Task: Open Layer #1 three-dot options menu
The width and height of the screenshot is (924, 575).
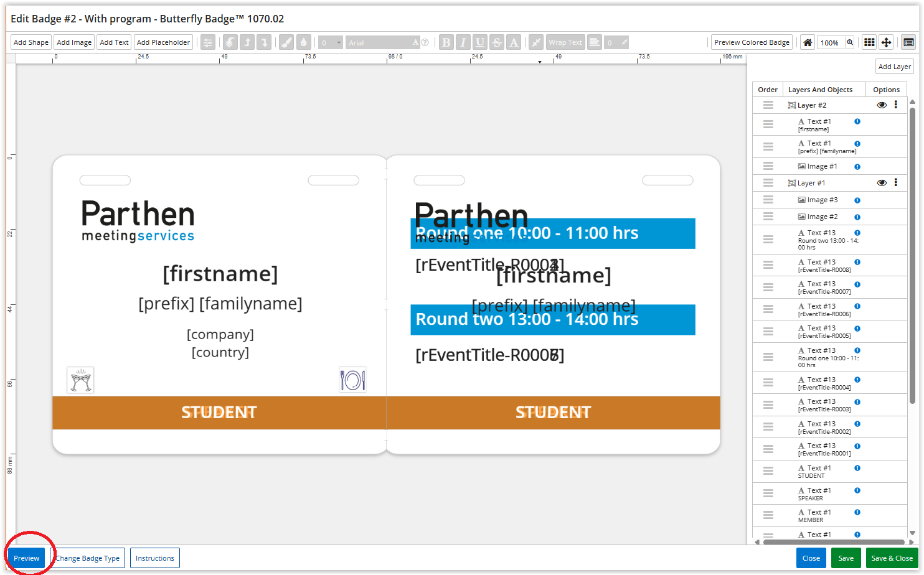Action: 896,183
